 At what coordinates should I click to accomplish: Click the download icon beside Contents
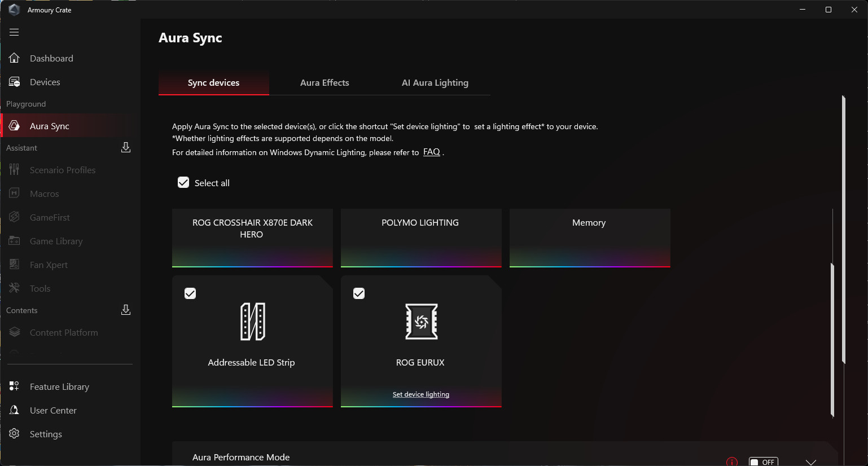point(126,310)
